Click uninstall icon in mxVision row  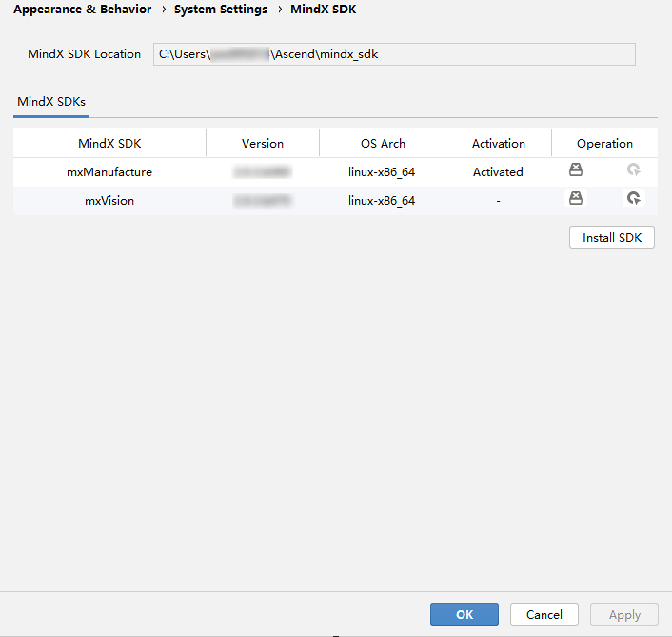[576, 198]
